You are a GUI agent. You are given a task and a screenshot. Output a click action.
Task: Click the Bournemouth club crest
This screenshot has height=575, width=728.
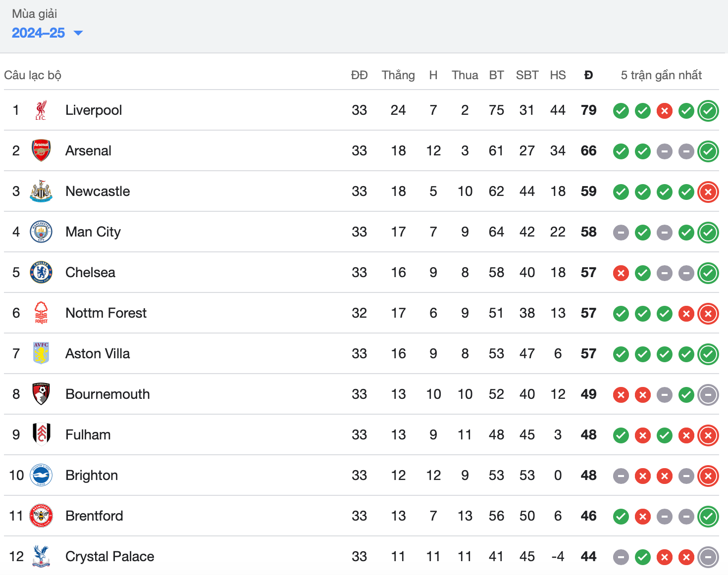pos(41,394)
